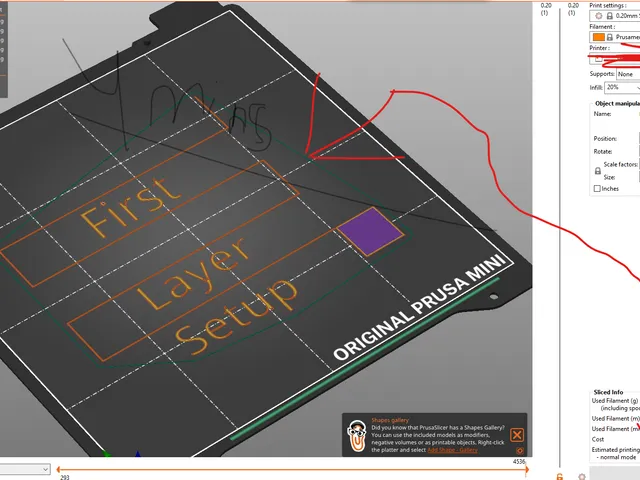Screen dimensions: 640x480
Task: Click the orange lock icon below the vertical slider
Action: 560,476
